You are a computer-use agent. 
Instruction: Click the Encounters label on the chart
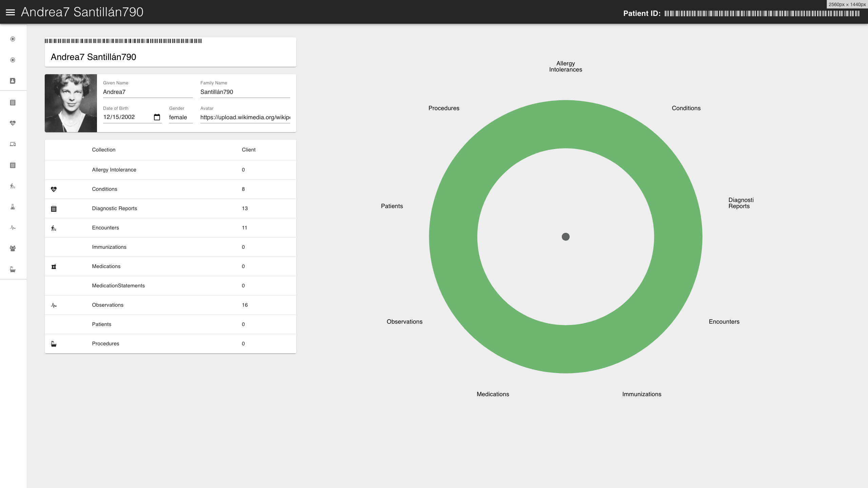[724, 322]
